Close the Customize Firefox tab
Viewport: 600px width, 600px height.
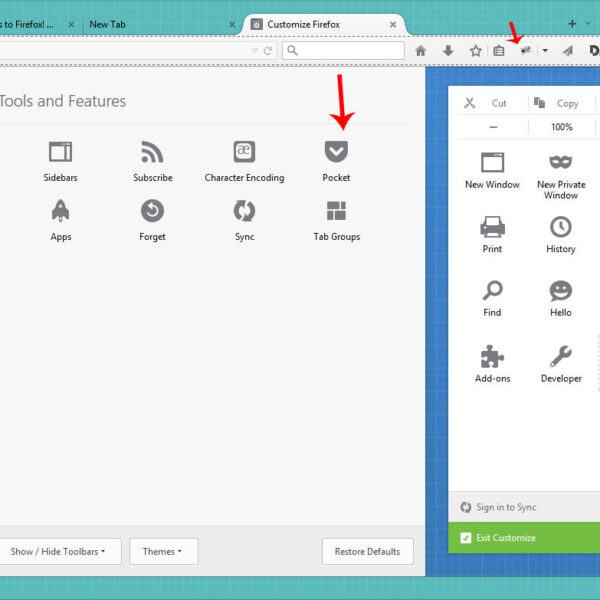click(x=393, y=24)
